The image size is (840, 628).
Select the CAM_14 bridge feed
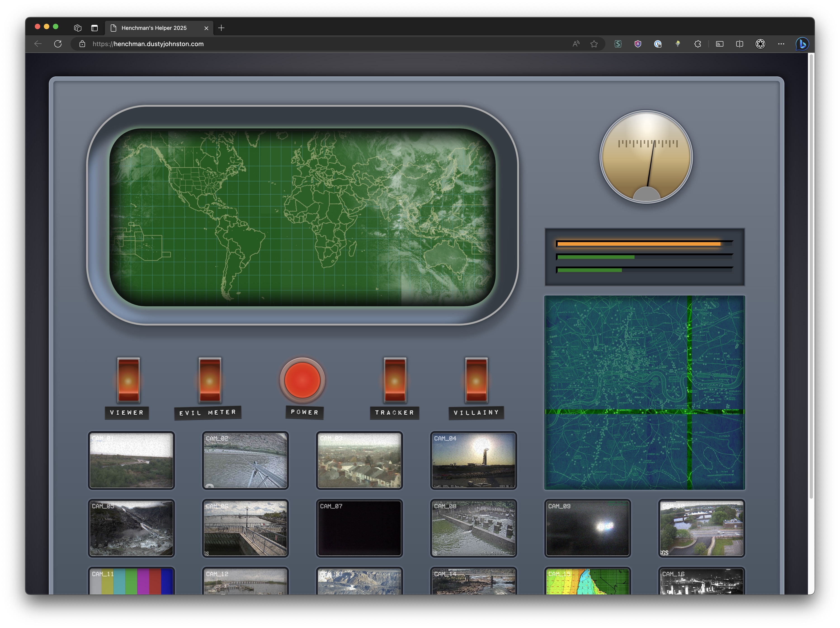click(x=474, y=581)
